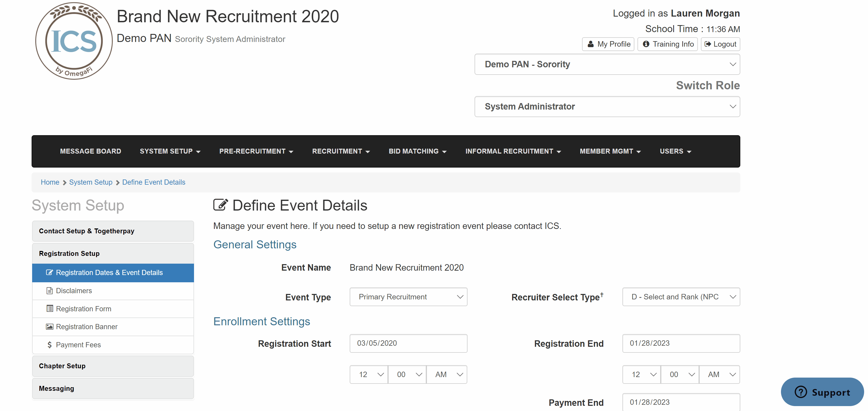Open the System Administrator role dropdown
The width and height of the screenshot is (868, 411).
coord(607,106)
